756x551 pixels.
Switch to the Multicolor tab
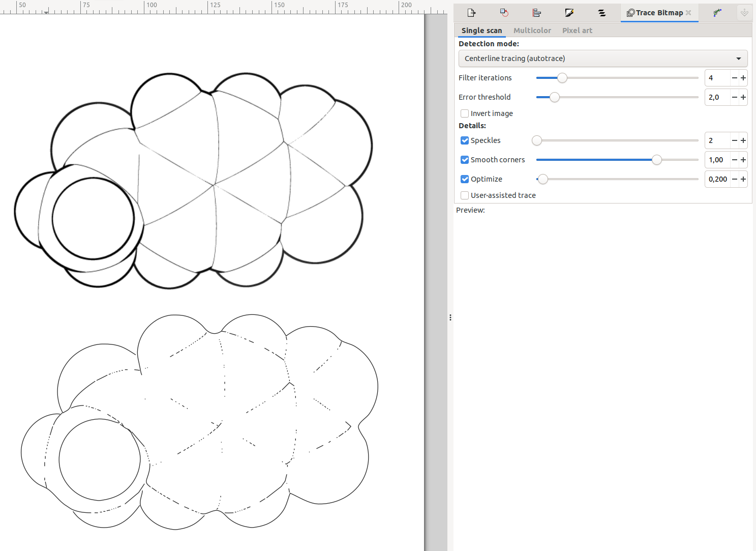point(532,31)
